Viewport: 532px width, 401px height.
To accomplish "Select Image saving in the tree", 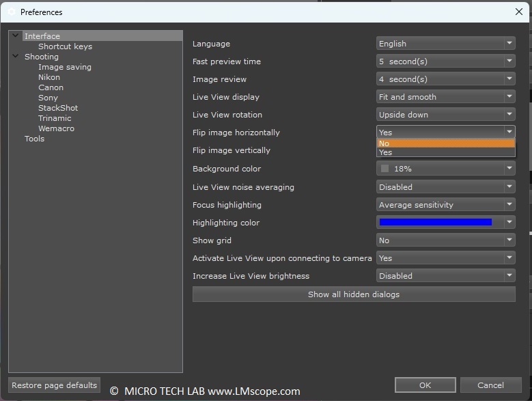I will [x=64, y=67].
